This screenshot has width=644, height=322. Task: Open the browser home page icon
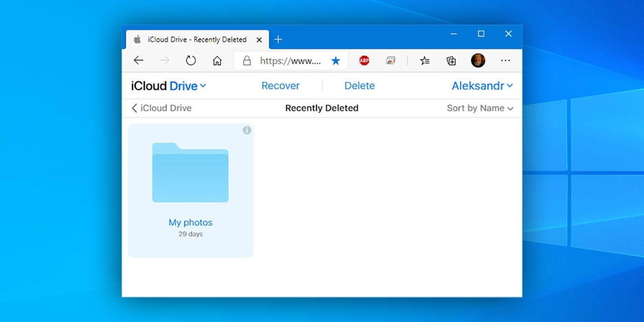[217, 61]
